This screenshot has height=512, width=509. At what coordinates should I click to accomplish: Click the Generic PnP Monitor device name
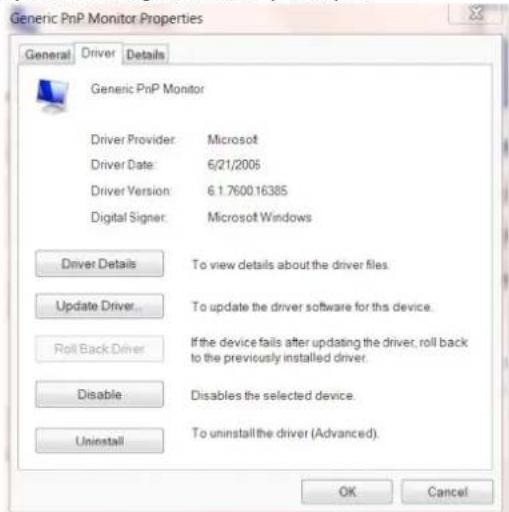[147, 89]
